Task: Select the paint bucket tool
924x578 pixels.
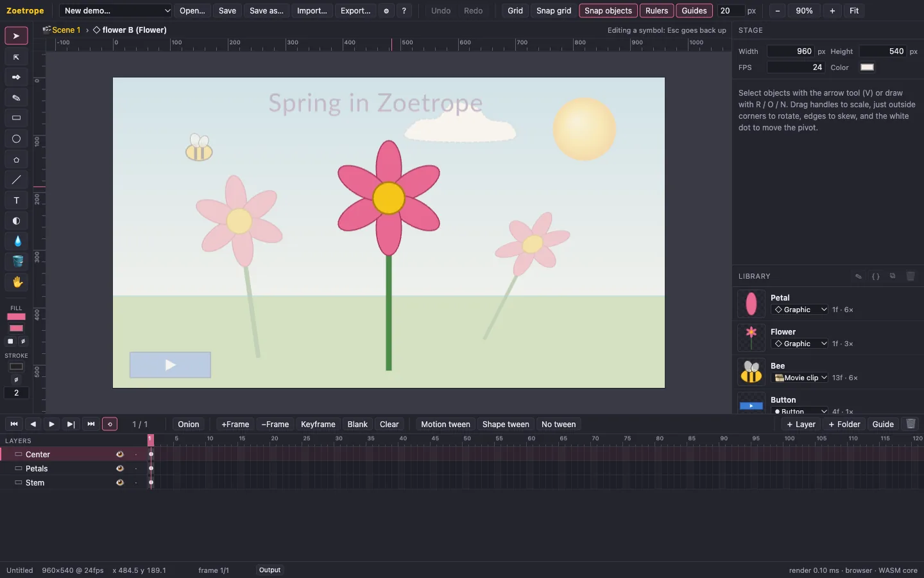Action: coord(16,261)
